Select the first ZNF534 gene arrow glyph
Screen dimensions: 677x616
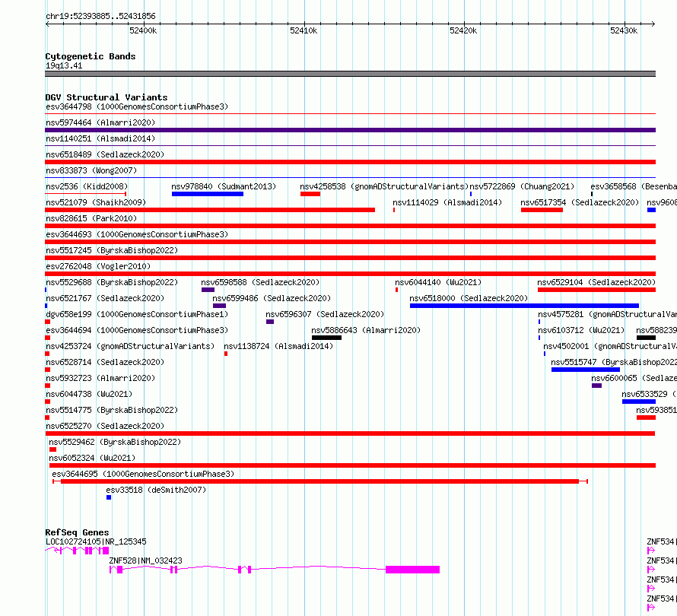651,551
